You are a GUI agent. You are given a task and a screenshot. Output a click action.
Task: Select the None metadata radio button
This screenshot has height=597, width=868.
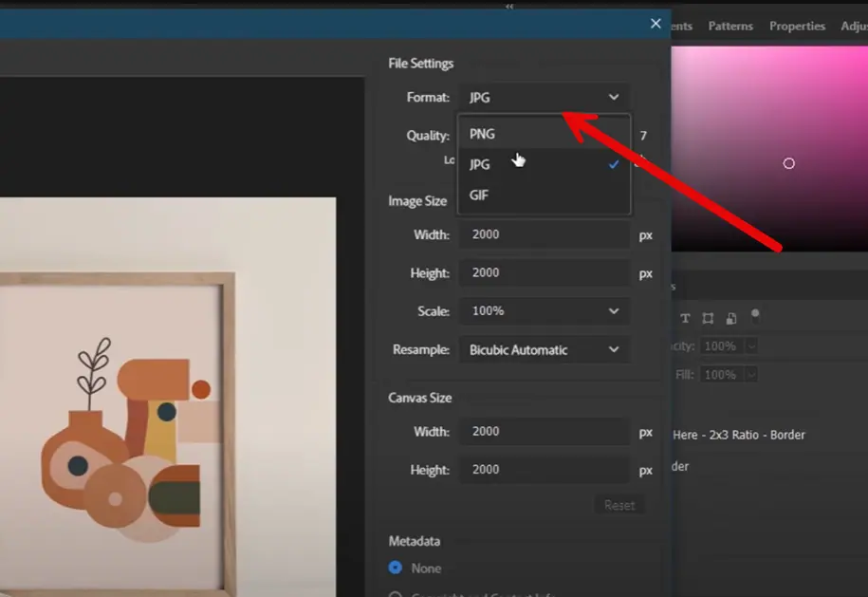[x=396, y=568]
